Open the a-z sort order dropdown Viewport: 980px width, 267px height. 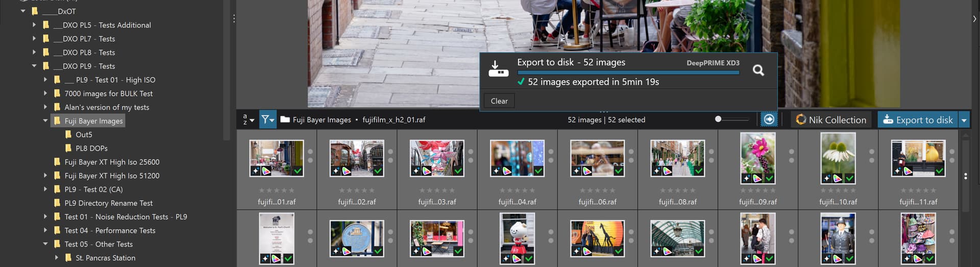tap(248, 119)
